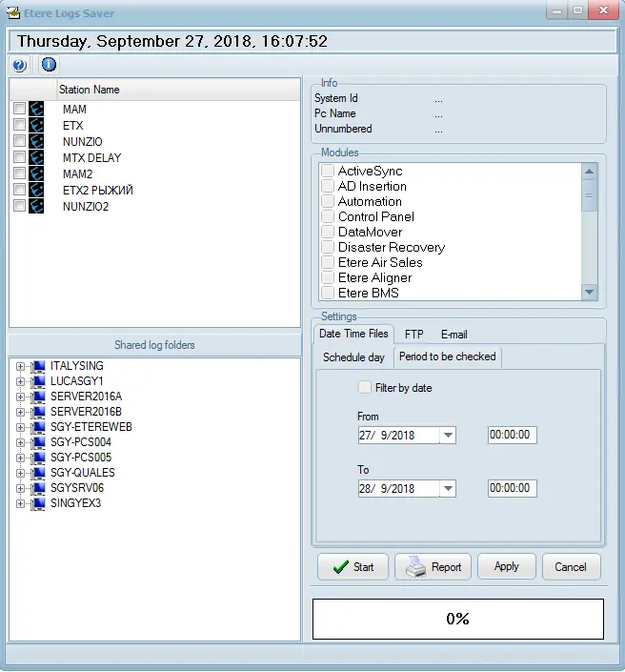Click the From time input field

512,436
